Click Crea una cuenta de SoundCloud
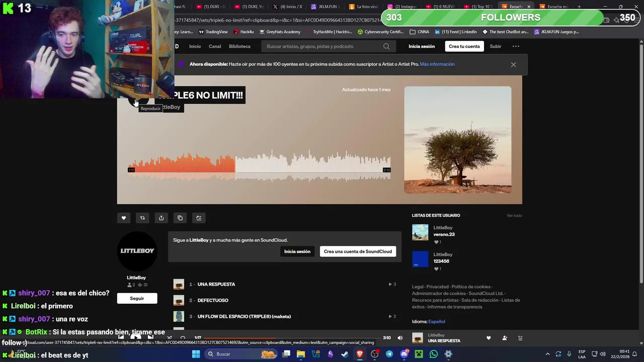 358,251
